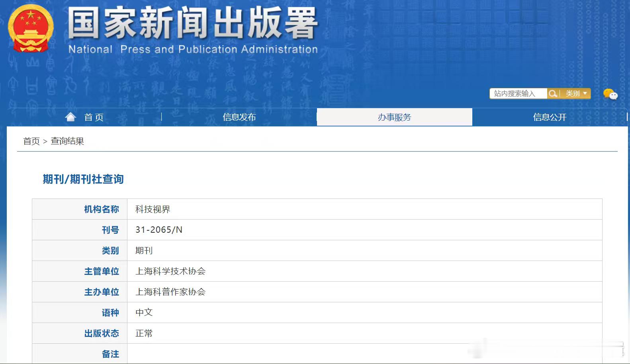The width and height of the screenshot is (630, 364).
Task: Click the magnifier search icon
Action: point(553,93)
